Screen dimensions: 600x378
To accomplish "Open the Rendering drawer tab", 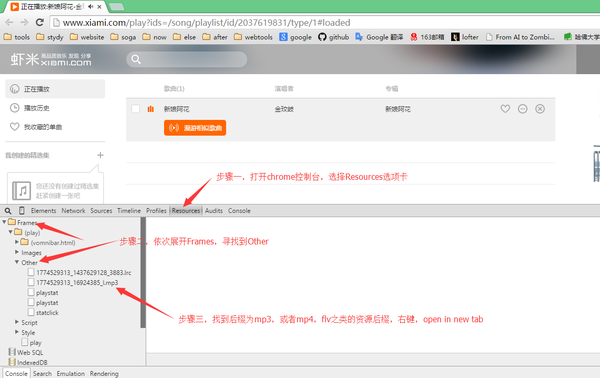I will point(104,373).
